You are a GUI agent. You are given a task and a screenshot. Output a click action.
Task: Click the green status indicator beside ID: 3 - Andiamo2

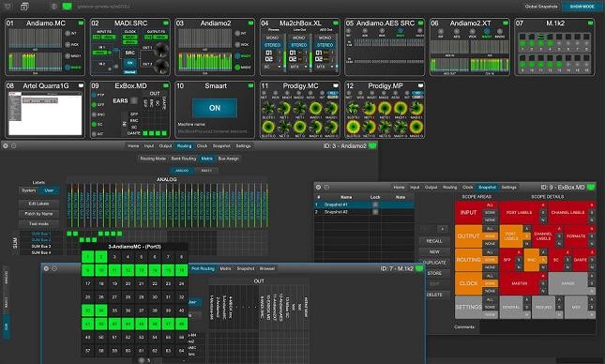tap(372, 146)
